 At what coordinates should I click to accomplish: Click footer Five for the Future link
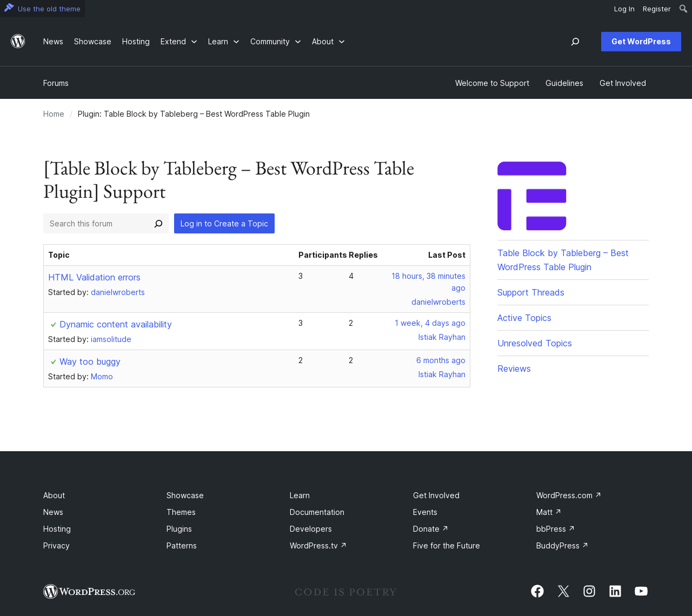pos(447,546)
